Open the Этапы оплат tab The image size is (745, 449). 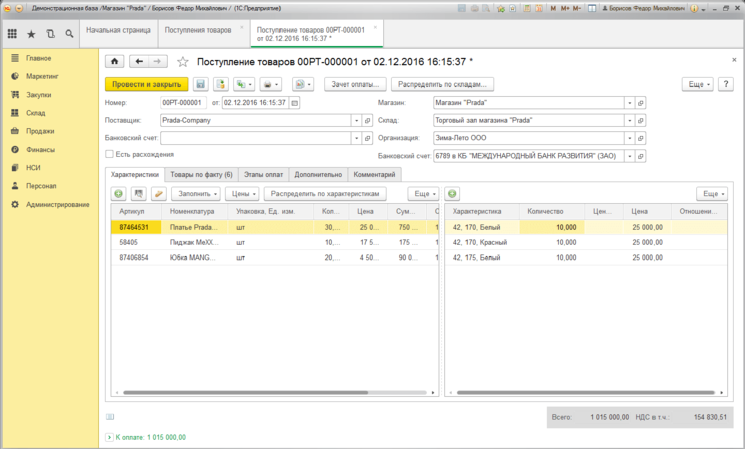pyautogui.click(x=263, y=174)
